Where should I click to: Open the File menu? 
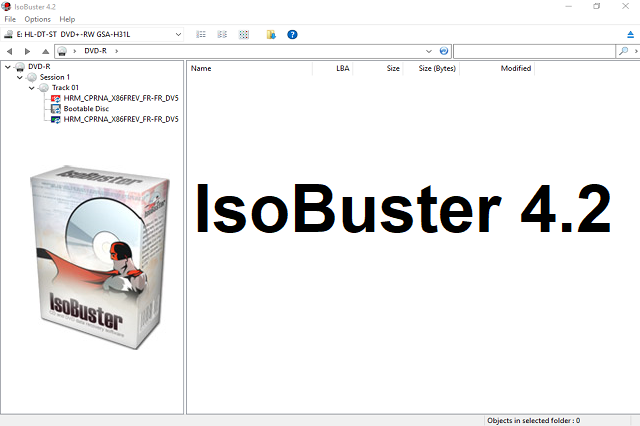(10, 19)
